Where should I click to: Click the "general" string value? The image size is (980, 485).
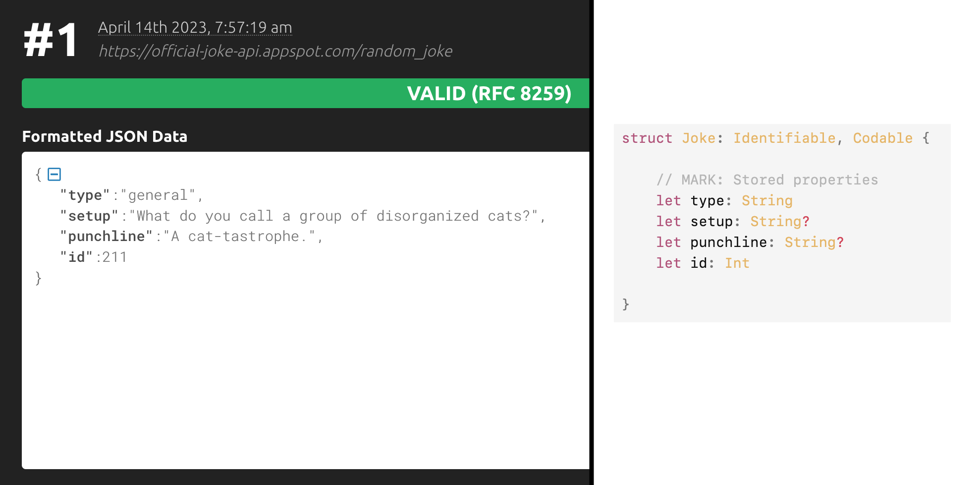(158, 195)
